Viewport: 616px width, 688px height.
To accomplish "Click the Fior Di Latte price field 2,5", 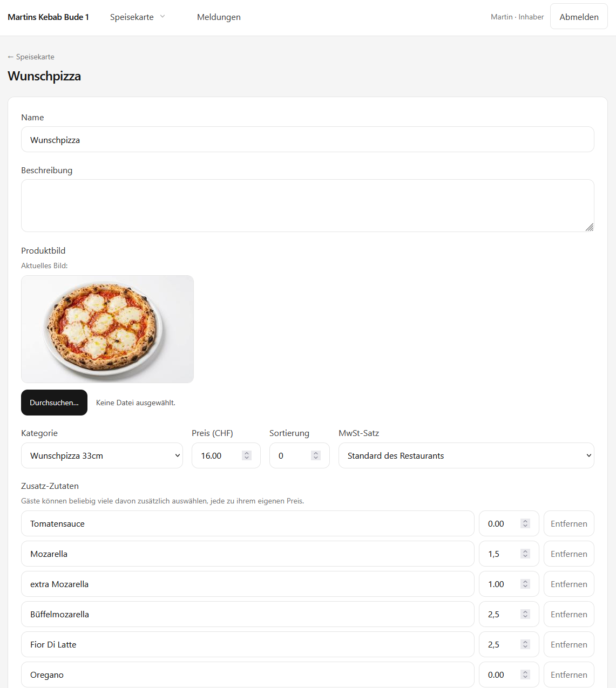I will click(x=509, y=644).
